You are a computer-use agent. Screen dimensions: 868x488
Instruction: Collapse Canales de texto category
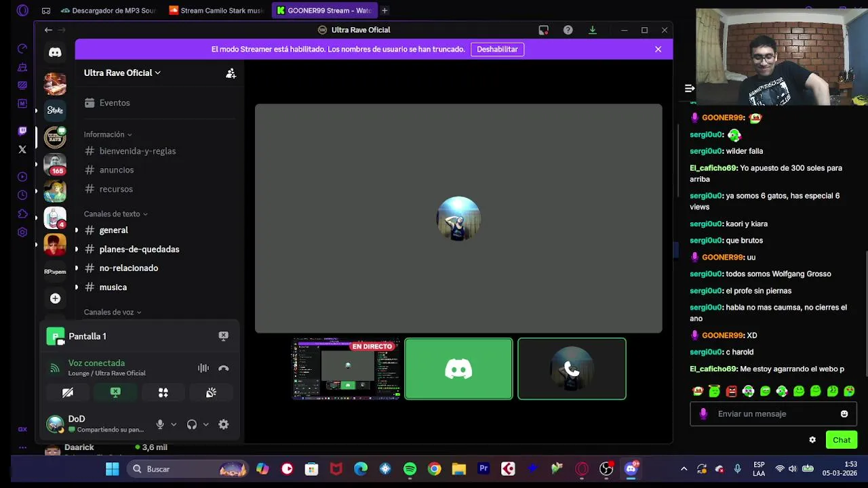tap(116, 213)
